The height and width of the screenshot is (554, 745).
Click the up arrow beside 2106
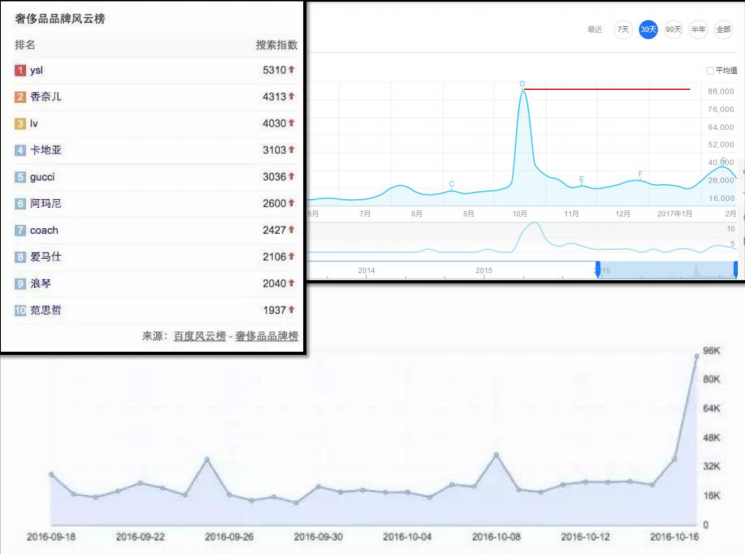(x=292, y=256)
